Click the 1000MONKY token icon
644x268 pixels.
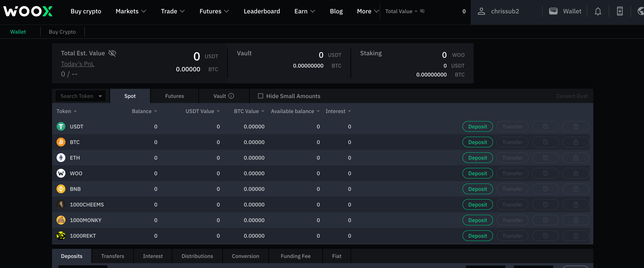point(61,220)
